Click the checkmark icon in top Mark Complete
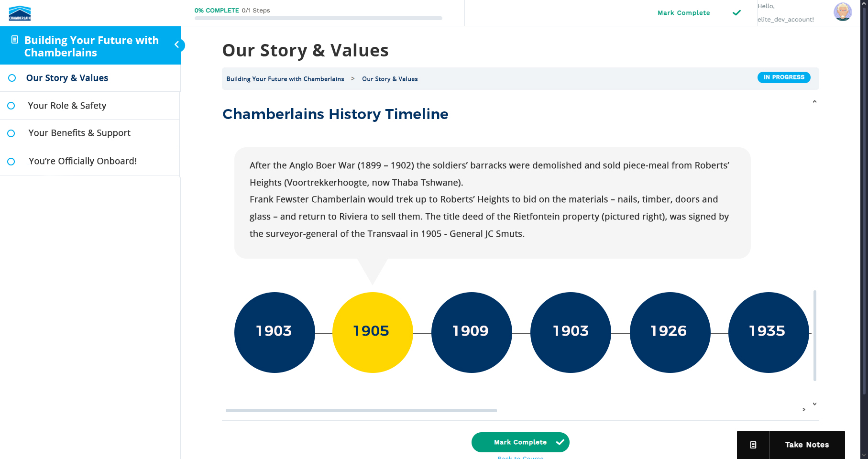This screenshot has width=868, height=459. [736, 13]
